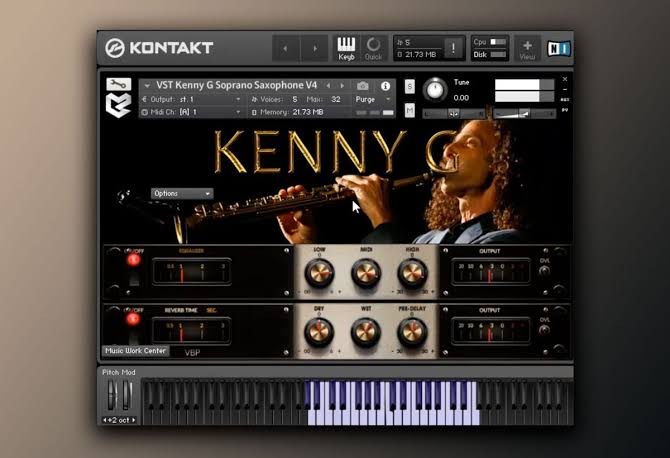The width and height of the screenshot is (670, 458).
Task: Toggle the Equalizer on/off switch
Action: click(x=134, y=260)
